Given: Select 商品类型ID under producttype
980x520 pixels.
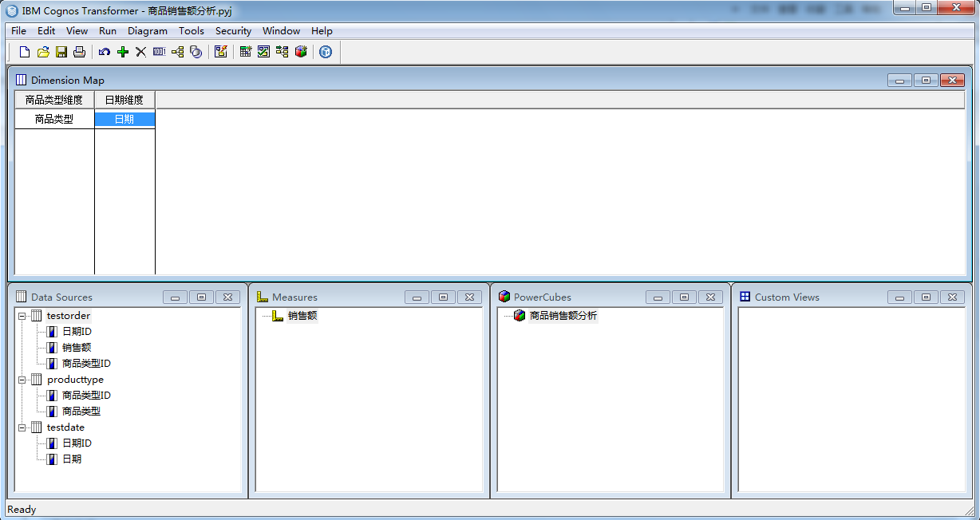Looking at the screenshot, I should (x=87, y=396).
